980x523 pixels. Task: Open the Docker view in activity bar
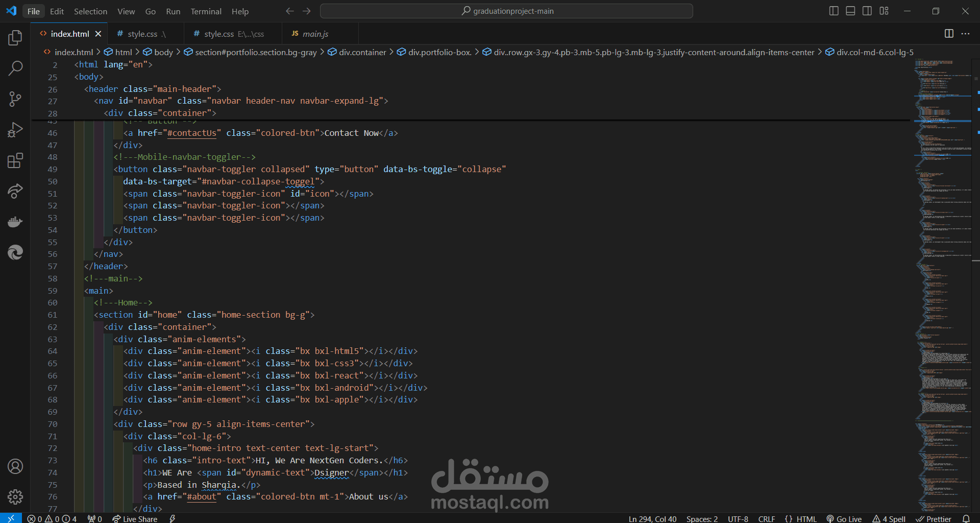pos(15,222)
